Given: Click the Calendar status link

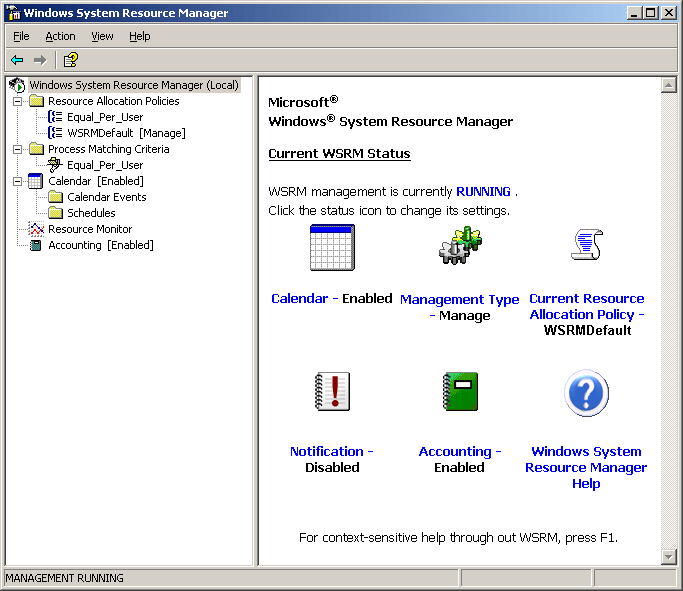Looking at the screenshot, I should coord(299,298).
